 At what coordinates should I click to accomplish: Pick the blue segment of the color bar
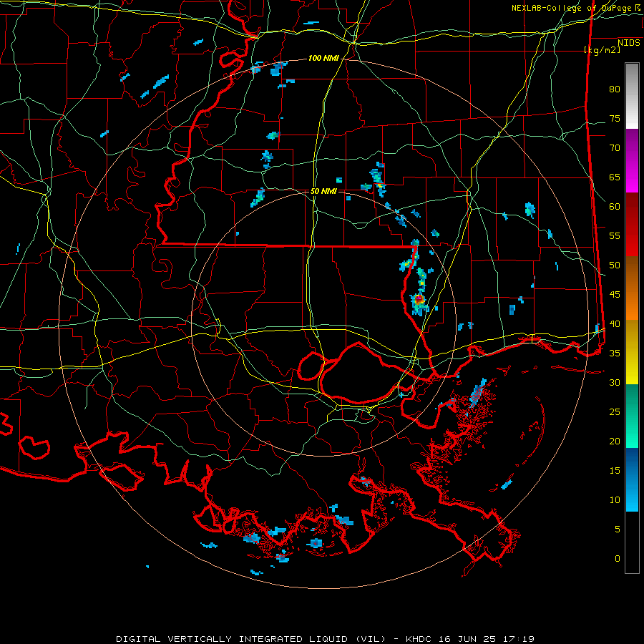tap(632, 479)
